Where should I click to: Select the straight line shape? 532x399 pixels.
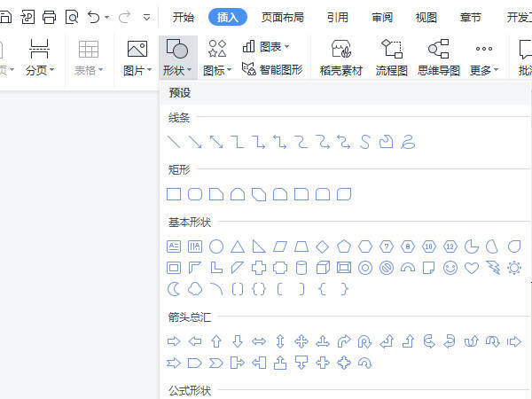pyautogui.click(x=174, y=142)
